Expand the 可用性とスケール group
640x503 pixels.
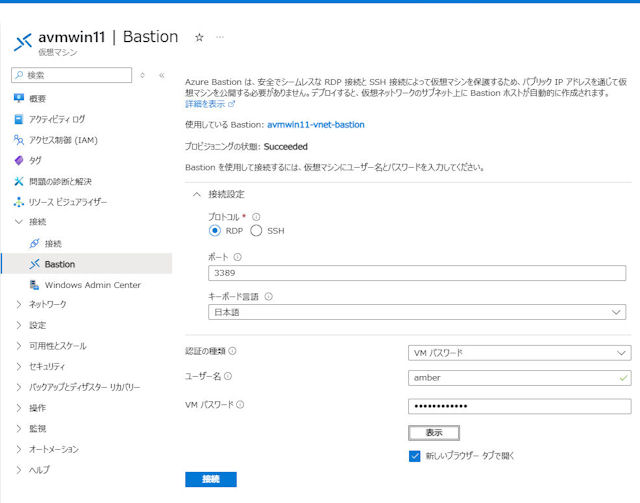(x=19, y=346)
